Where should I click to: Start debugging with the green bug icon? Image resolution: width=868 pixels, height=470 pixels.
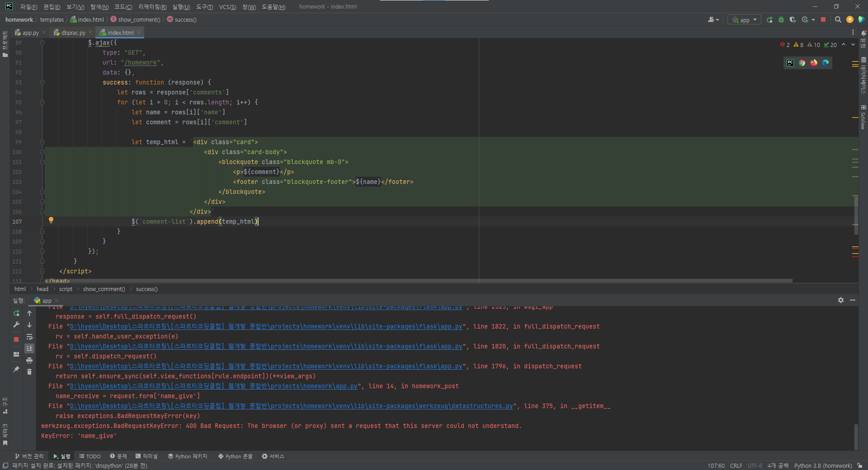click(781, 20)
